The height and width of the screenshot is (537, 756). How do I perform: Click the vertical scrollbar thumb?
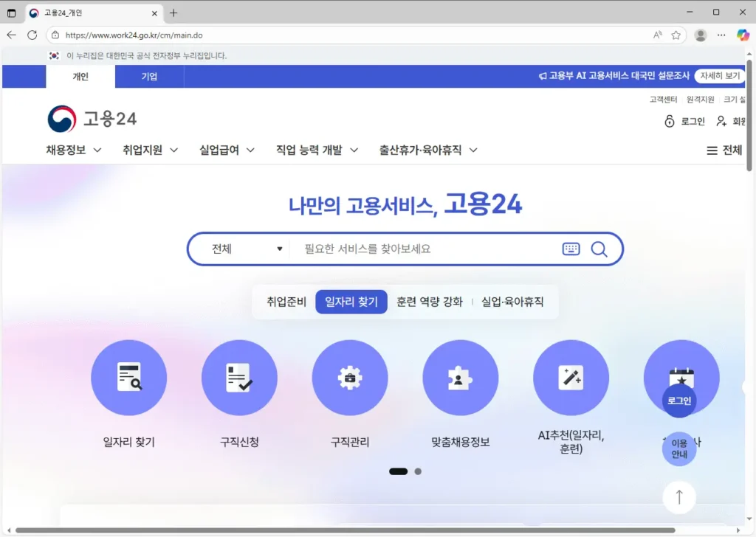749,116
